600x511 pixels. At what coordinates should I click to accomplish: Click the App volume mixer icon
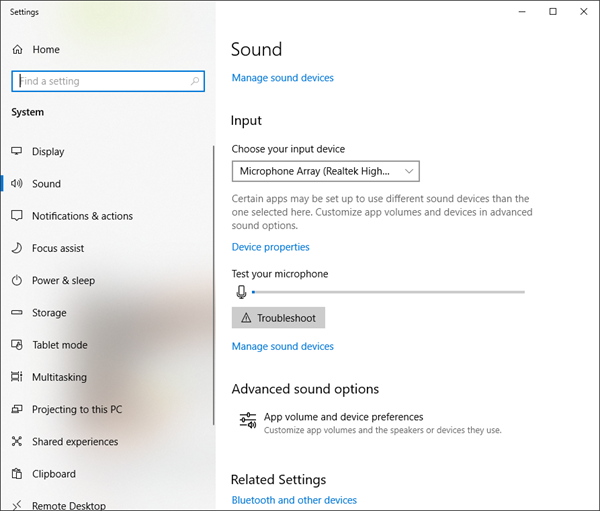(248, 421)
